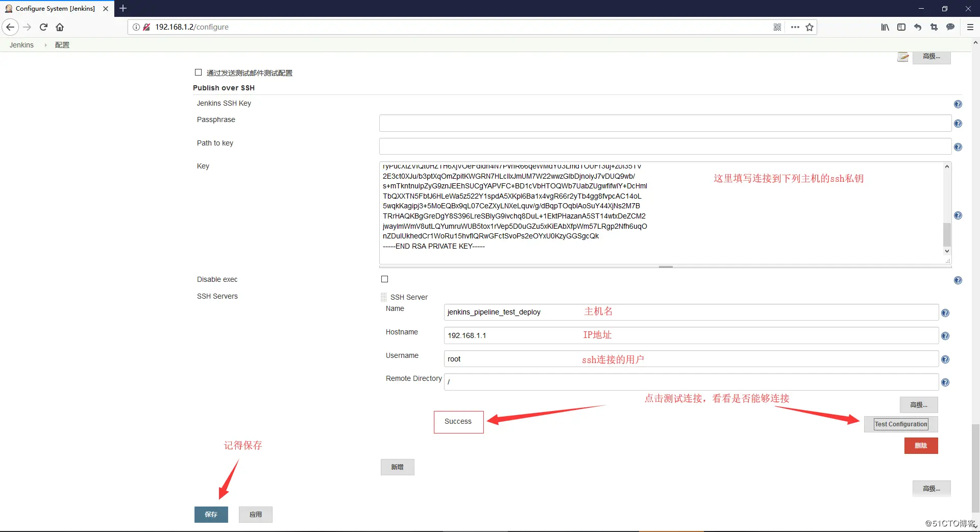Show help for Disable exec

tap(958, 280)
